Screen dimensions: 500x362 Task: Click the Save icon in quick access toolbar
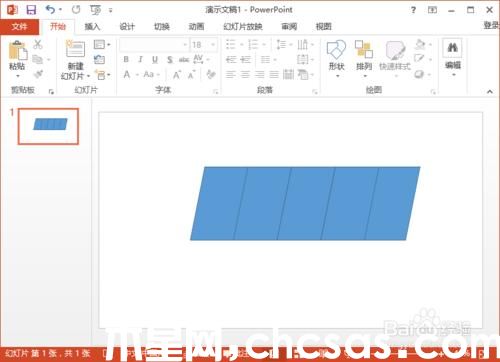tap(31, 10)
